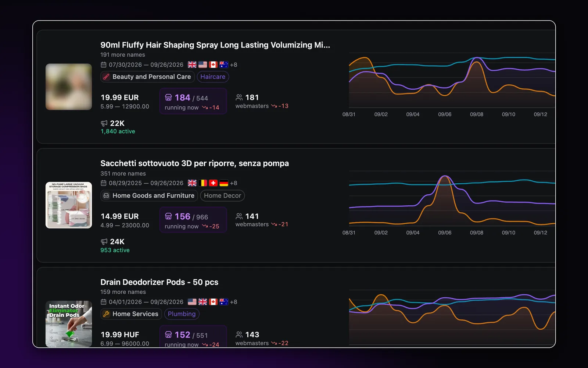Open the Drain Pods product thumbnail
Image resolution: width=588 pixels, height=368 pixels.
pos(69,324)
